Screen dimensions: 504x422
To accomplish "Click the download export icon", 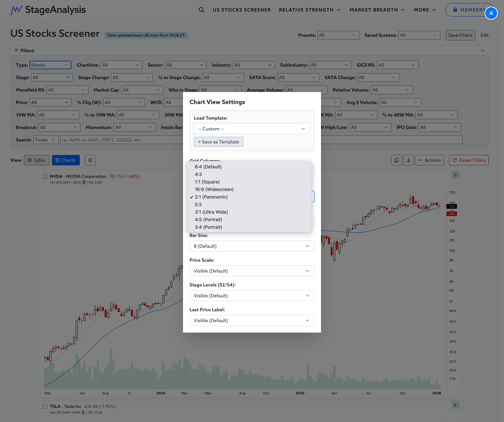I will 409,160.
